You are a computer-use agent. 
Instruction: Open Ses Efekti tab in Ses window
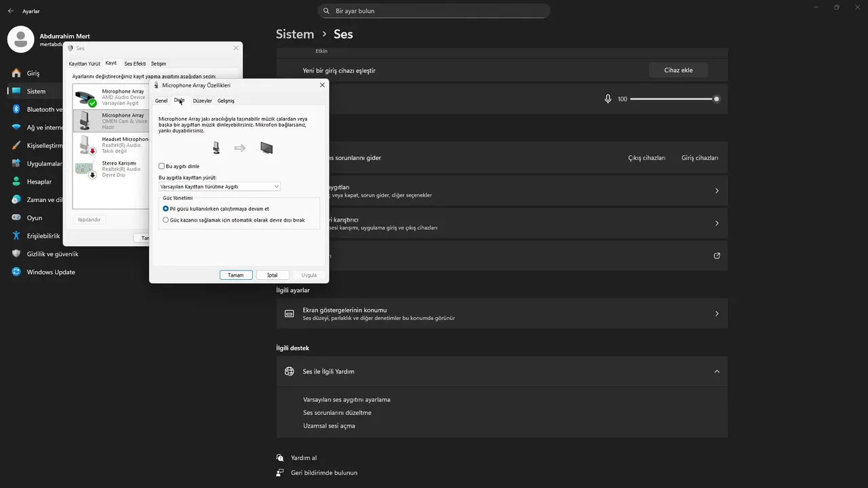tap(135, 64)
